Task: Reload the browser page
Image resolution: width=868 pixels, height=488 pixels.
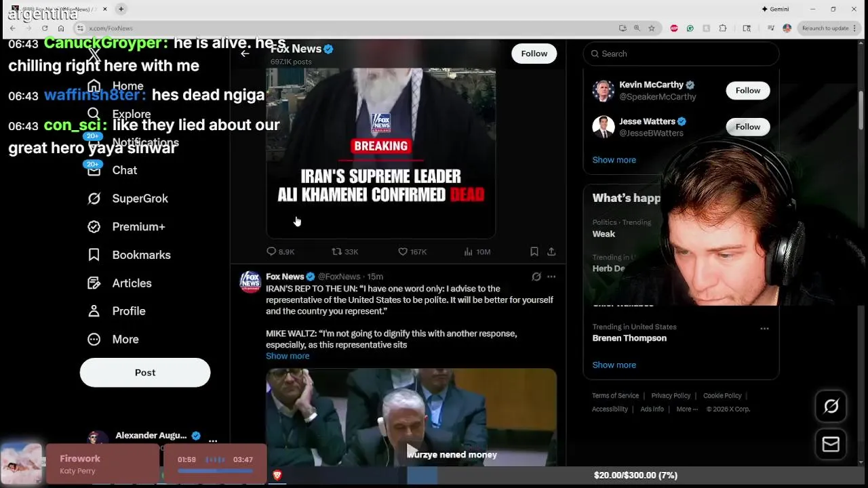Action: pyautogui.click(x=45, y=28)
